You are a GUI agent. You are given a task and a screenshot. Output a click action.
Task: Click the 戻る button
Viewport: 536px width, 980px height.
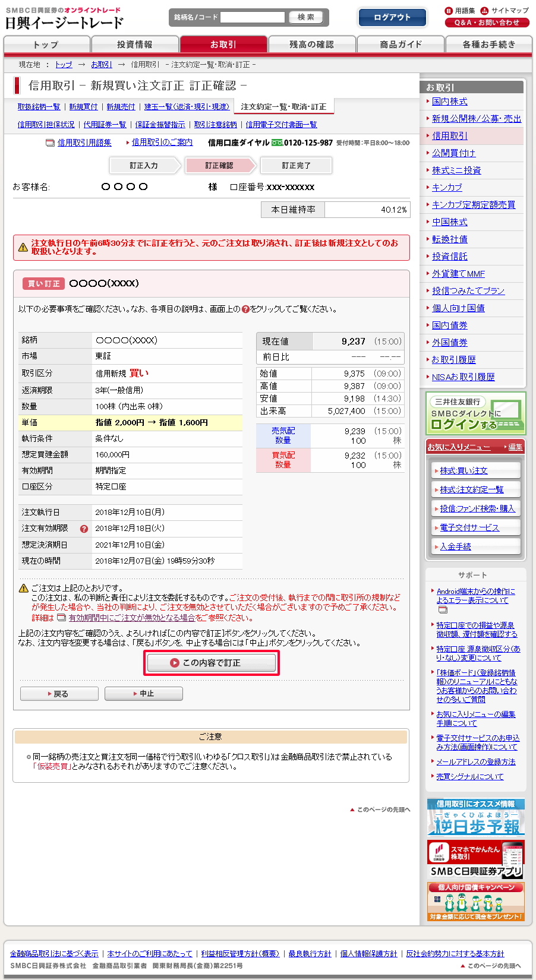click(59, 694)
